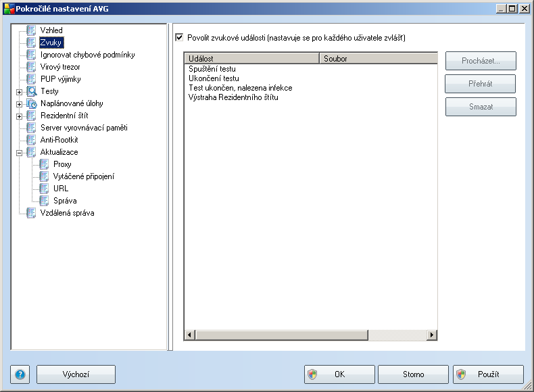Screen dimensions: 534x392
Task: Open Vzdálená správa settings
Action: point(67,213)
